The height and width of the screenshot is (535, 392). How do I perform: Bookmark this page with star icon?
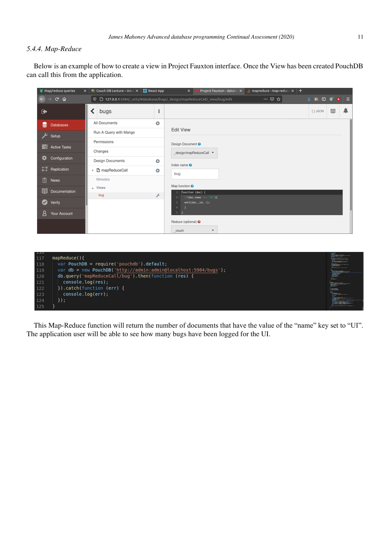point(278,99)
